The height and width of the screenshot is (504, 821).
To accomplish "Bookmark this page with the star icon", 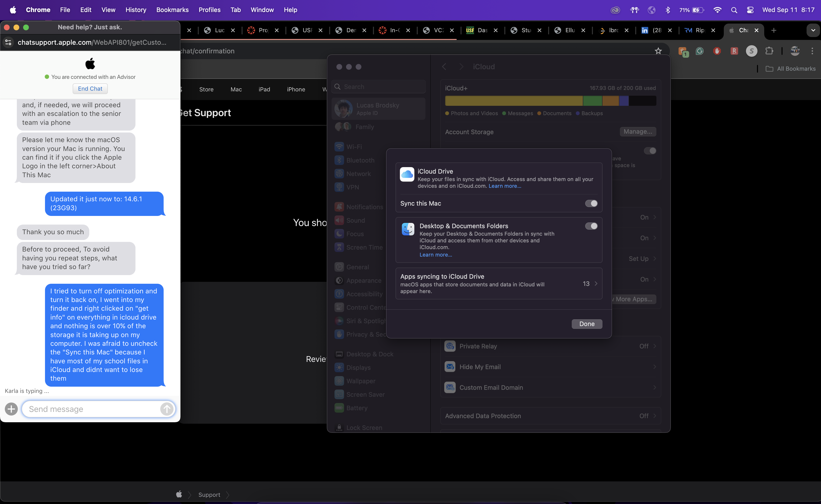I will [x=658, y=51].
